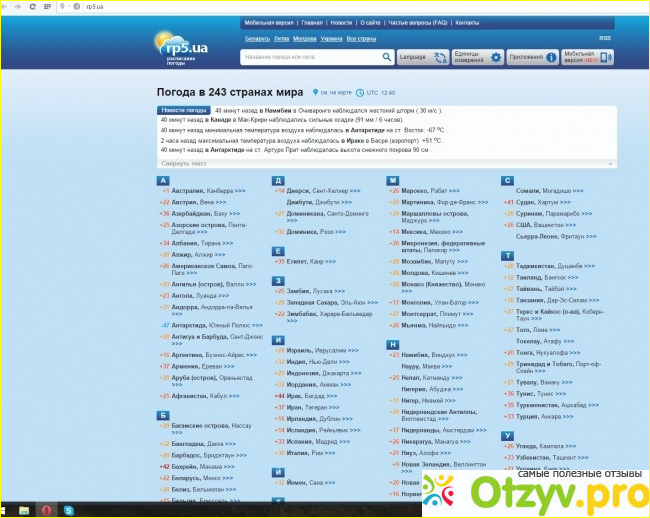Image resolution: width=650 pixels, height=518 pixels.
Task: Select the Новости погоды tab label
Action: click(x=184, y=110)
